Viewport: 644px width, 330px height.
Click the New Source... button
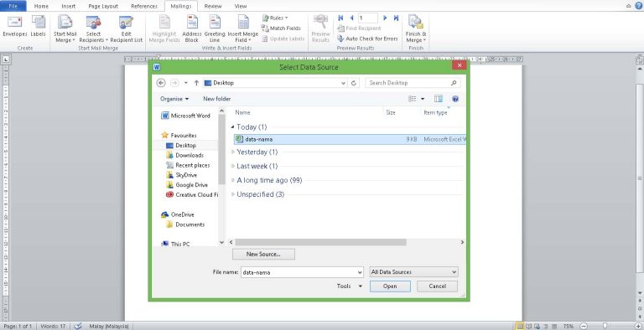click(x=263, y=255)
